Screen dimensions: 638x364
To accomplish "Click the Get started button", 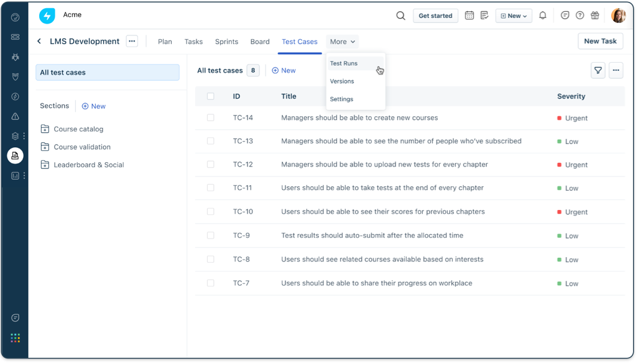I will click(x=435, y=15).
